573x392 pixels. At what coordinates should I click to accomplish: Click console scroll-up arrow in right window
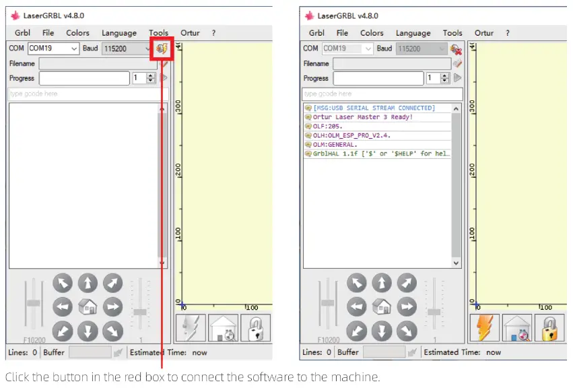[x=456, y=108]
